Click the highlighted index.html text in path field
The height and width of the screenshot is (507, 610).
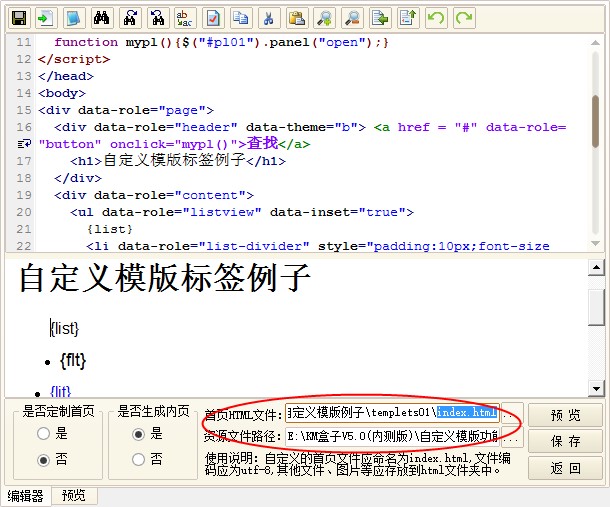point(467,412)
